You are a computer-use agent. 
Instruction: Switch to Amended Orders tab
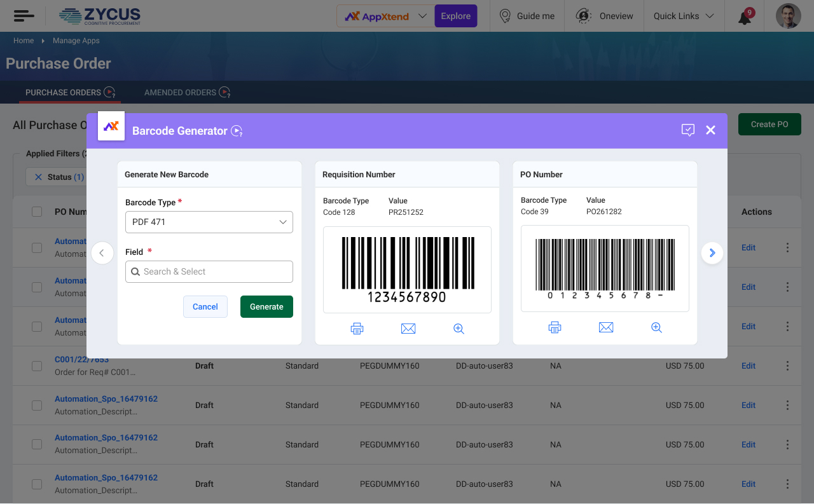[x=180, y=92]
